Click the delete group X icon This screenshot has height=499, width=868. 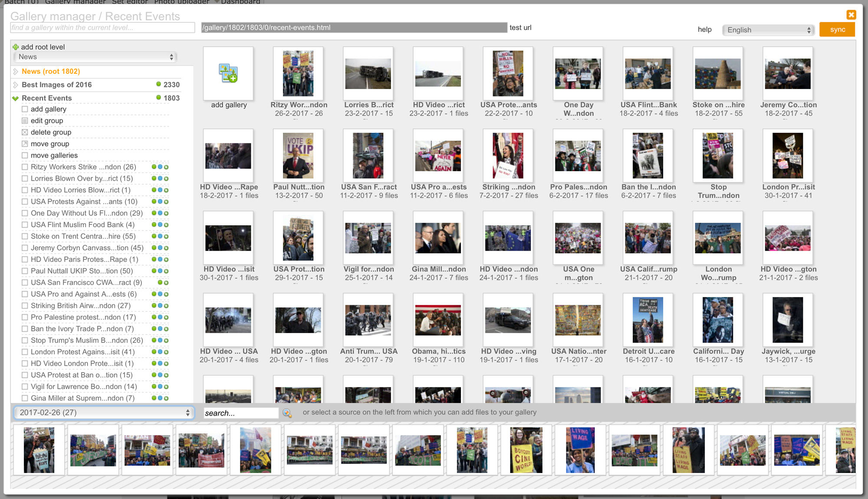25,132
